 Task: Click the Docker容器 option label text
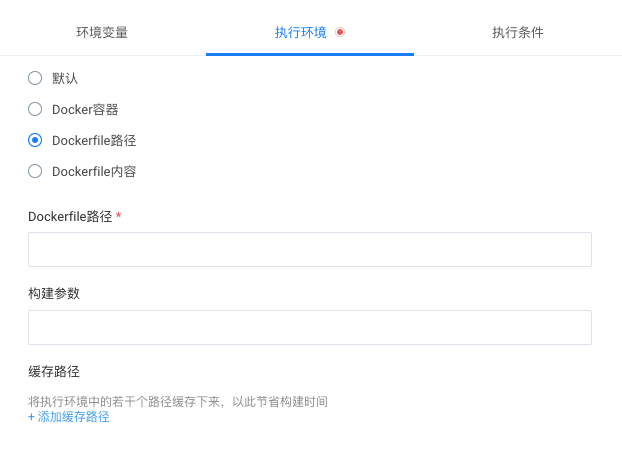85,109
